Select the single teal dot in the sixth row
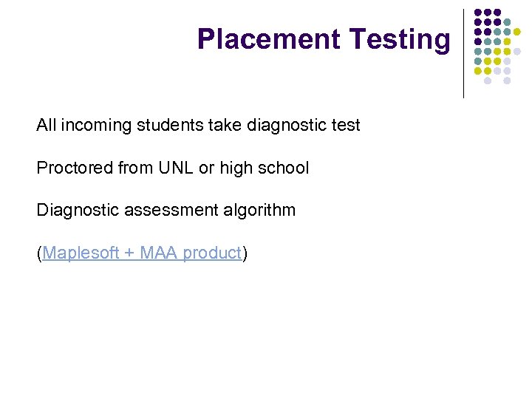Image resolution: width=532 pixels, height=399 pixels. [x=477, y=61]
